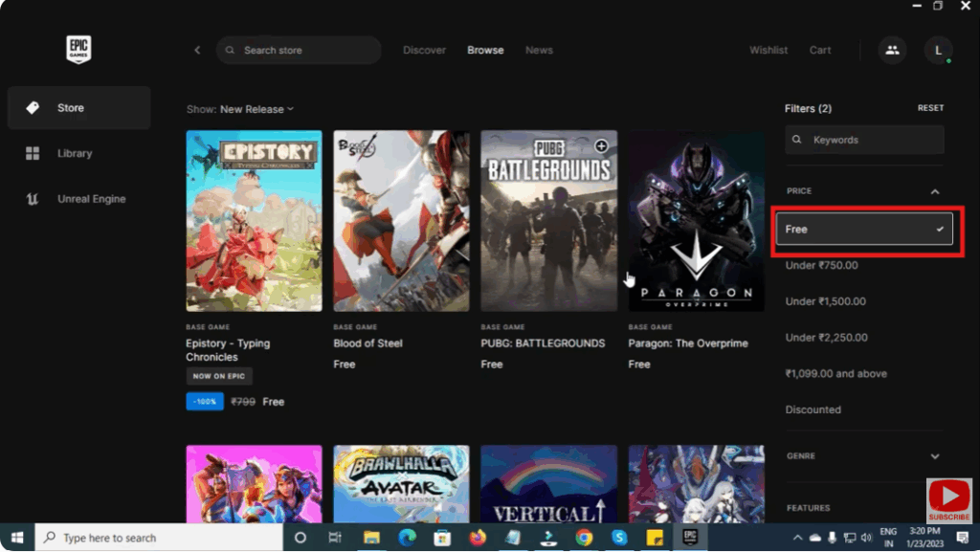The height and width of the screenshot is (552, 980).
Task: Open the News section
Action: click(x=539, y=50)
